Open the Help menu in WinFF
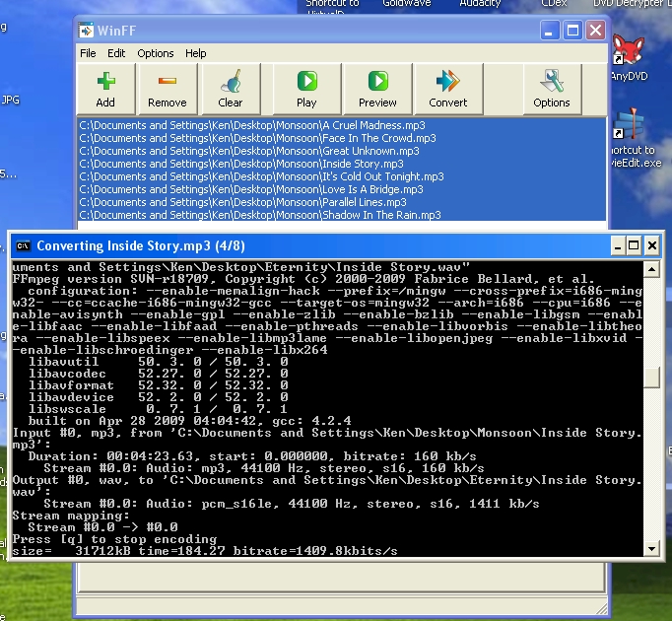 pos(195,53)
